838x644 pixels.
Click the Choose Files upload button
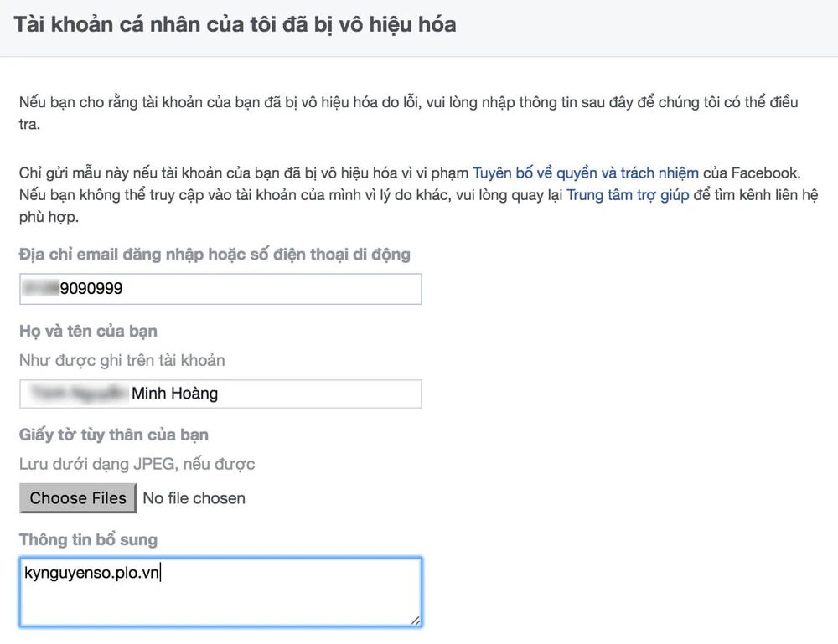(x=77, y=498)
